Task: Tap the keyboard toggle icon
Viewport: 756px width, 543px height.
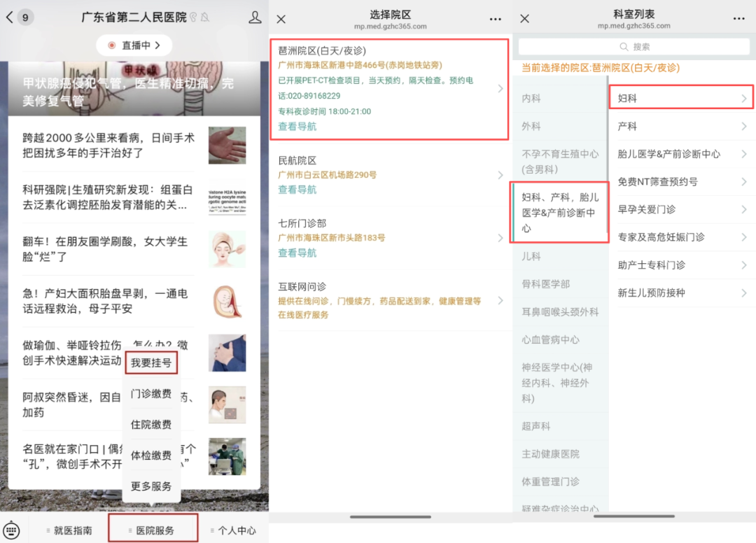Action: (13, 530)
